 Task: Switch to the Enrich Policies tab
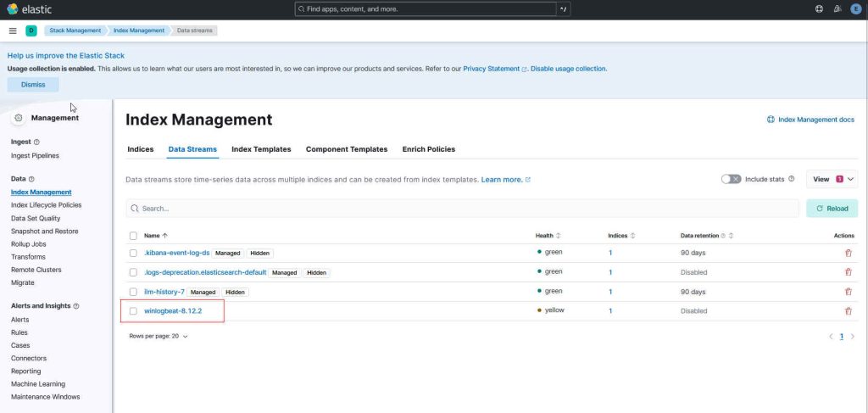tap(429, 149)
